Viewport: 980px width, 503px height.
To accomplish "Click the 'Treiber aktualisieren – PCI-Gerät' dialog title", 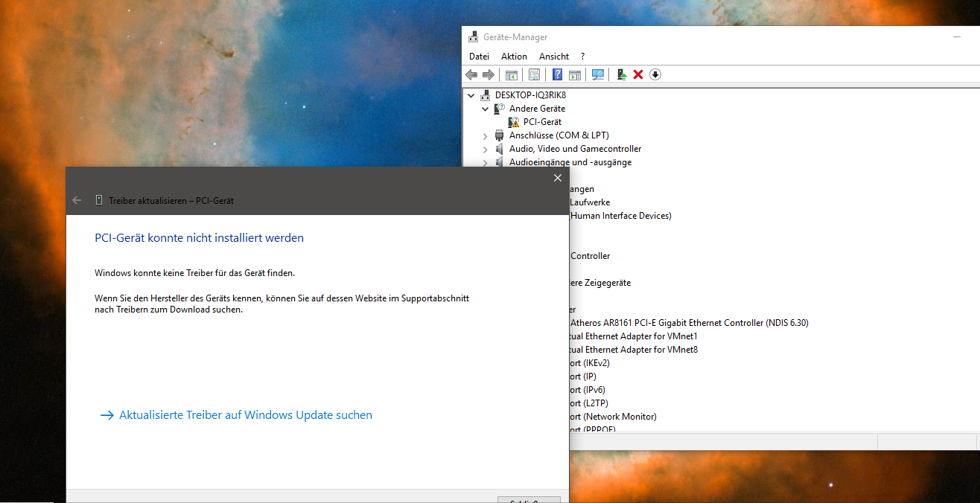I will [x=171, y=201].
